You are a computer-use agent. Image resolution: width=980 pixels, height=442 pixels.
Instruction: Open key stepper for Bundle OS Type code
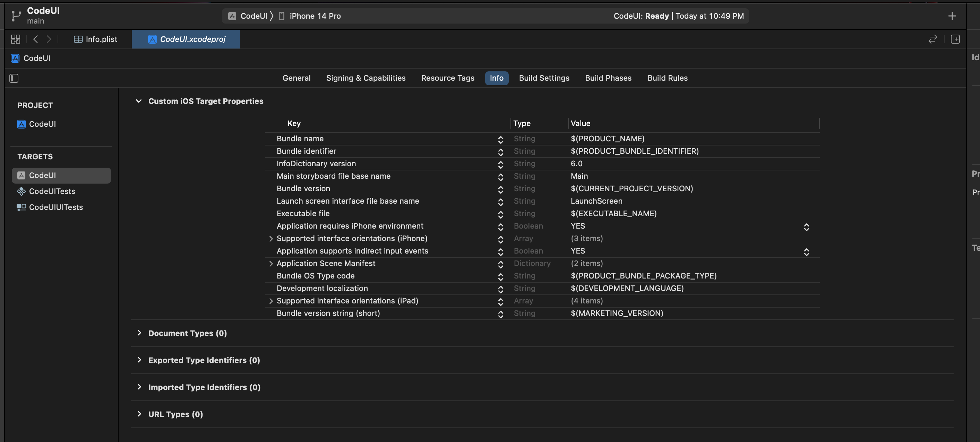pos(501,277)
